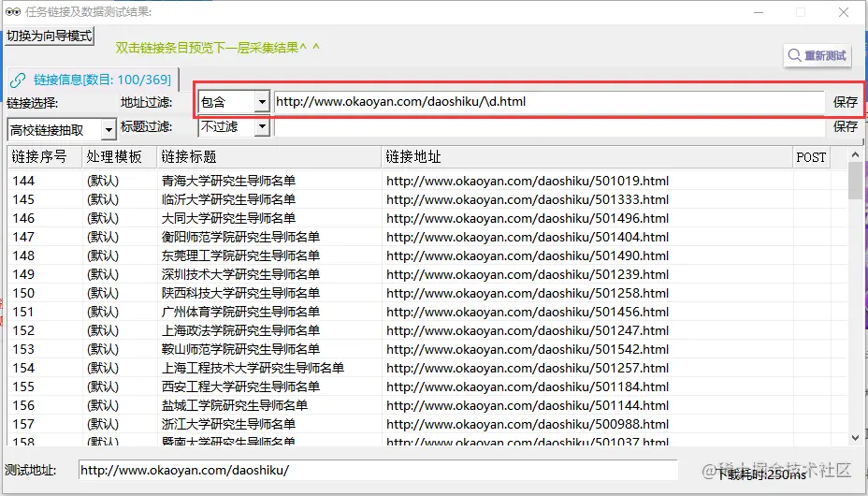868x496 pixels.
Task: Click the (默认) template cell in row 150
Action: pyautogui.click(x=102, y=293)
